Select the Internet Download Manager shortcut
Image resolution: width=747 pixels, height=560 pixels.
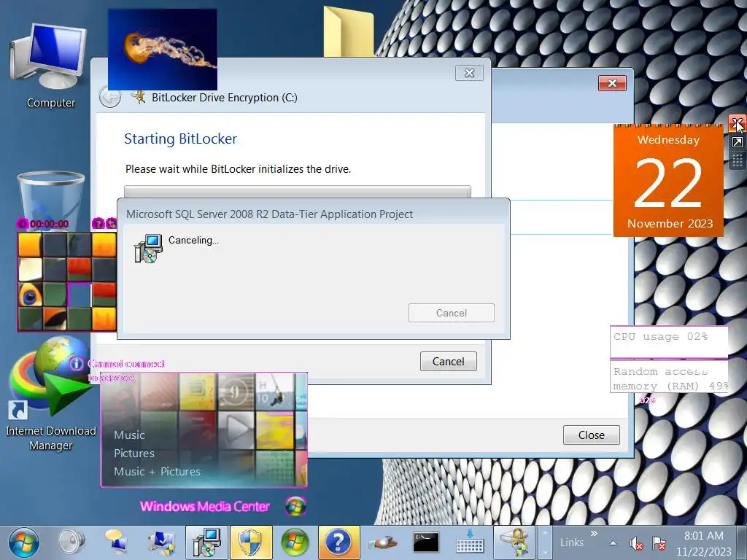click(x=50, y=394)
